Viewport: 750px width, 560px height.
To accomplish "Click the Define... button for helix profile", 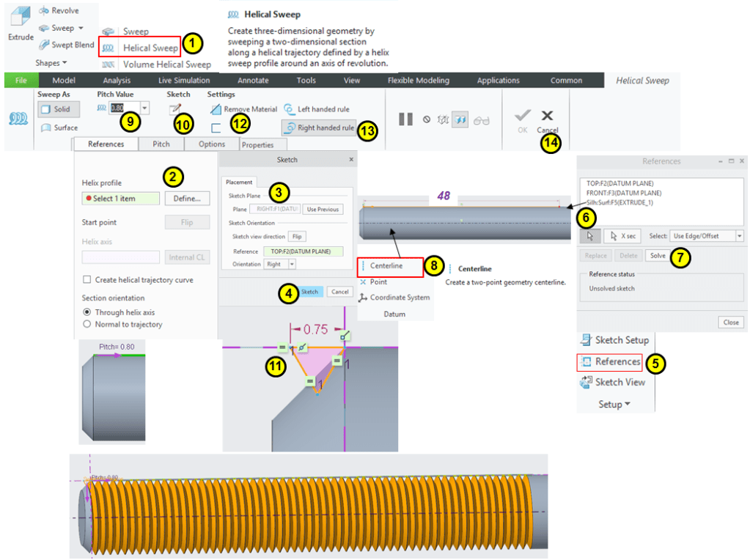I will click(x=187, y=199).
